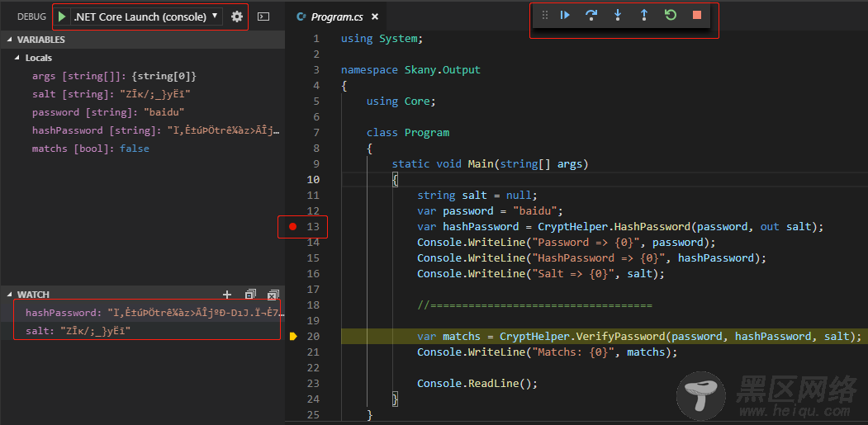This screenshot has height=425, width=868.
Task: Open launch.json via gear icon
Action: click(x=237, y=17)
